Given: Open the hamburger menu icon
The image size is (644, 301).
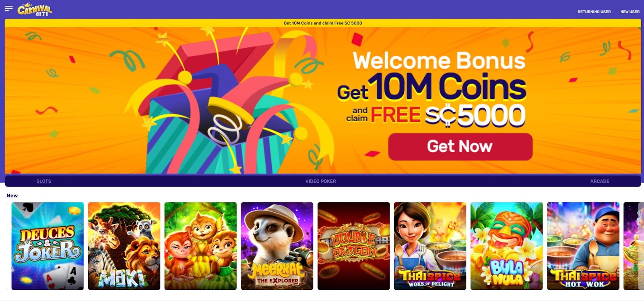Looking at the screenshot, I should point(8,8).
